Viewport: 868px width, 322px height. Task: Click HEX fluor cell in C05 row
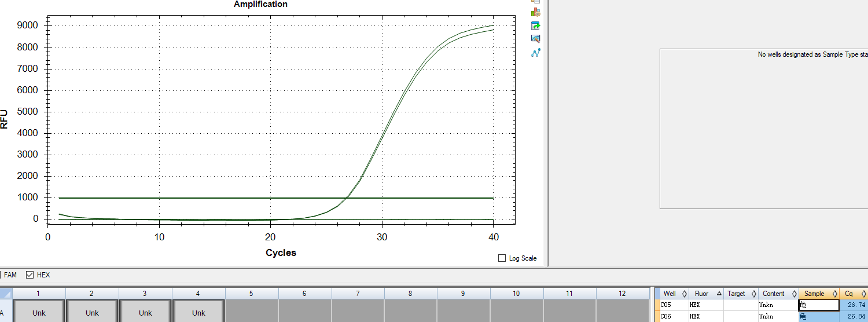pos(706,305)
